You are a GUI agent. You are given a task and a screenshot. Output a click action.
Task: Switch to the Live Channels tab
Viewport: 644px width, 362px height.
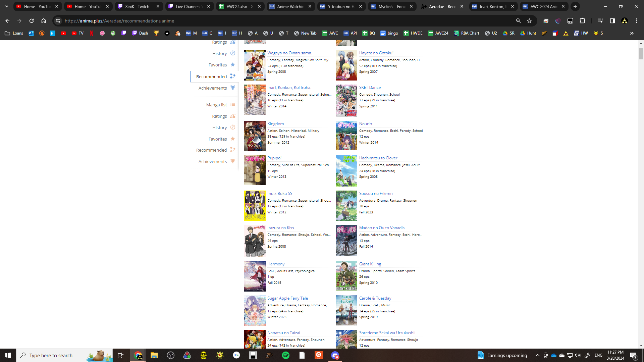[x=189, y=6]
